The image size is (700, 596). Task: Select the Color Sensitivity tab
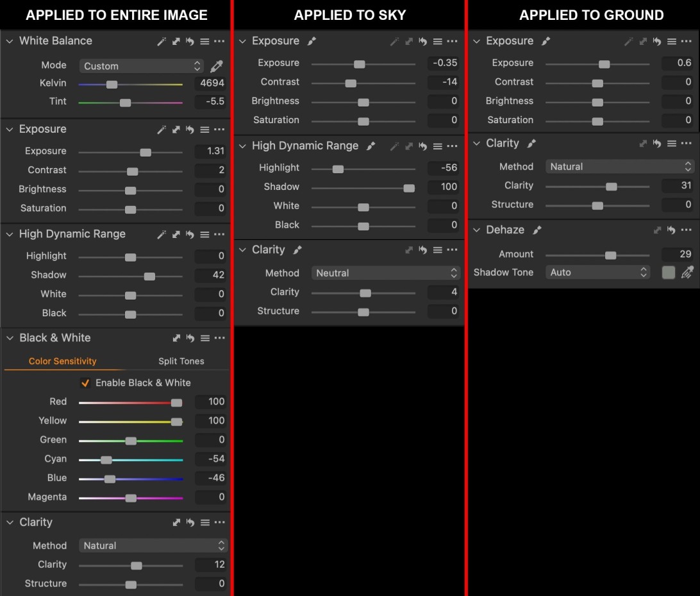[x=62, y=361]
